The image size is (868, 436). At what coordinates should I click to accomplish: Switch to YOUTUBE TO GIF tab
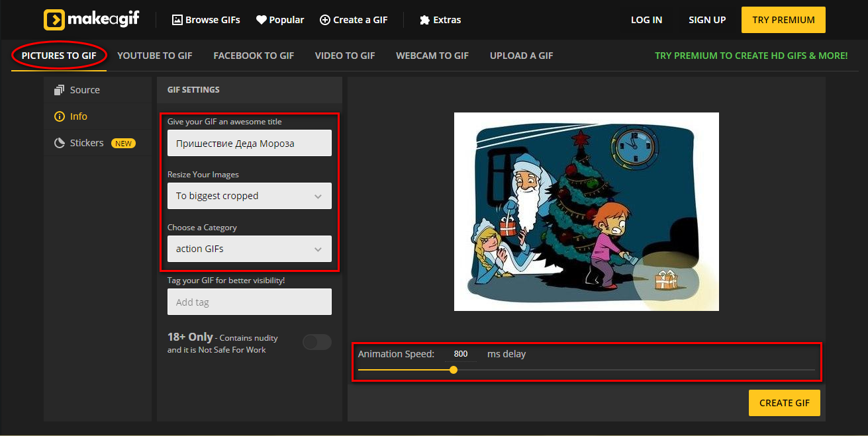155,56
